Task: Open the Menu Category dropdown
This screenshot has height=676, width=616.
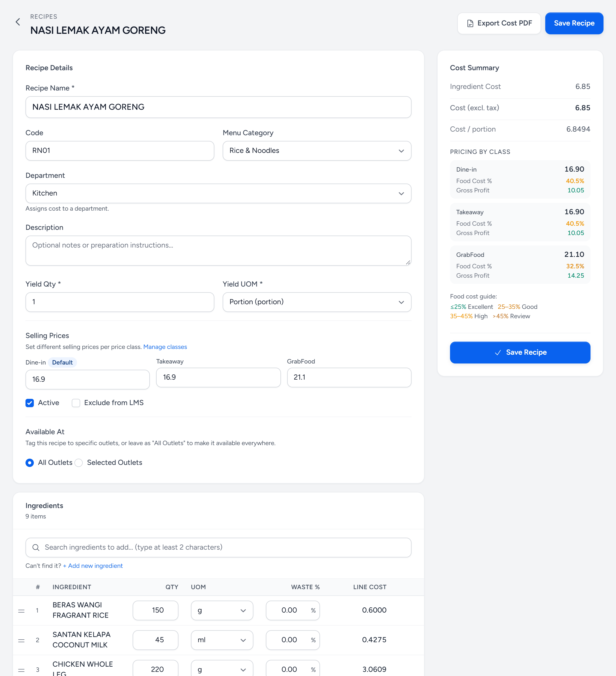Action: (317, 151)
